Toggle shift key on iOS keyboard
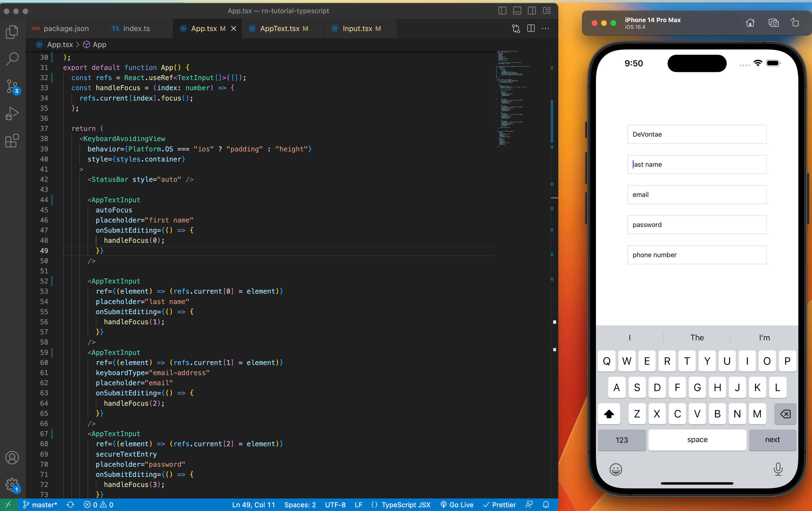Image resolution: width=812 pixels, height=511 pixels. (609, 414)
